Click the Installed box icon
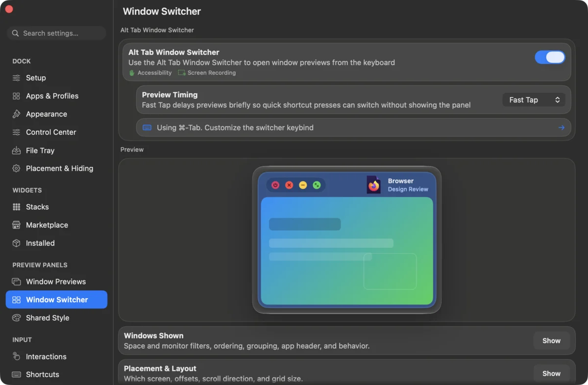Viewport: 588px width, 385px height. 16,243
